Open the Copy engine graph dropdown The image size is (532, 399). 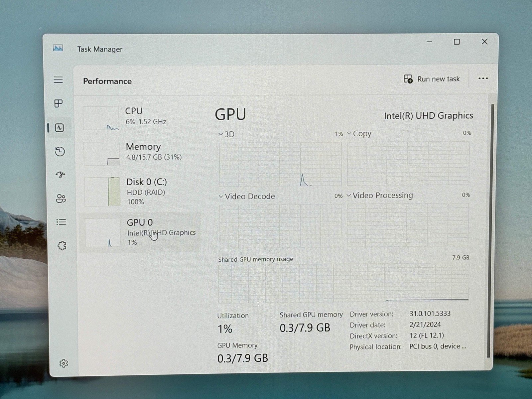(x=359, y=134)
